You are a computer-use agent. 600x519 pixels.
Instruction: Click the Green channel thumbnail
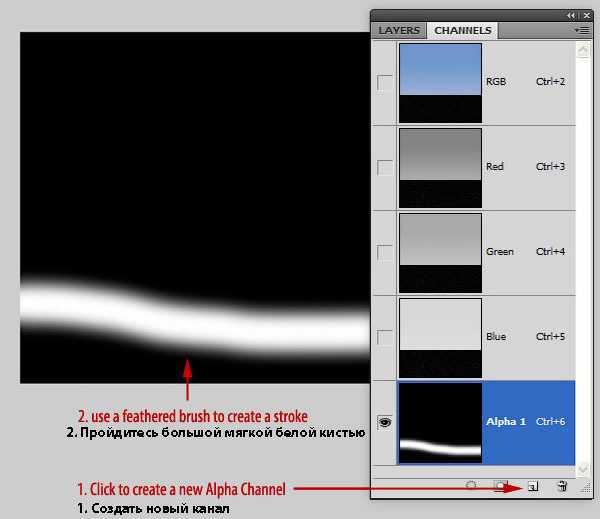(440, 253)
